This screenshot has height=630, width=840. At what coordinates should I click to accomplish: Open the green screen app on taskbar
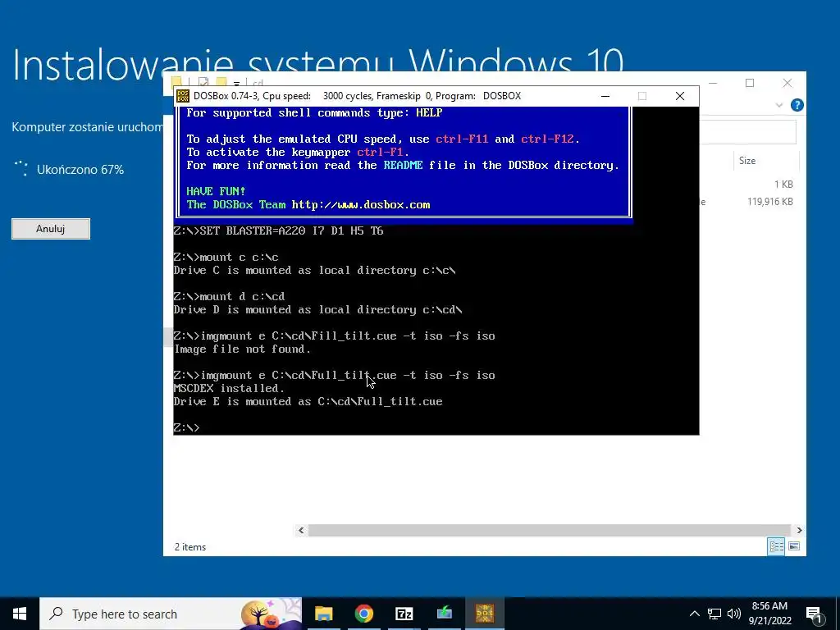444,614
